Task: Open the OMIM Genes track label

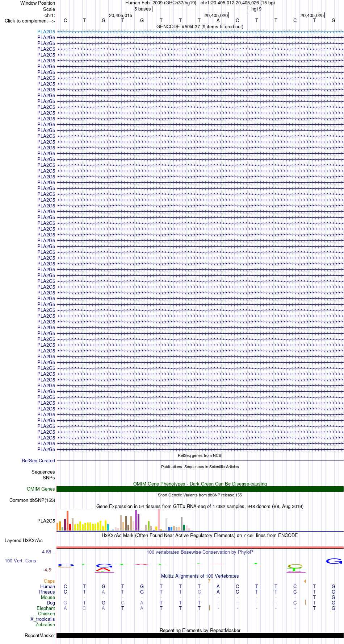Action: coord(41,489)
